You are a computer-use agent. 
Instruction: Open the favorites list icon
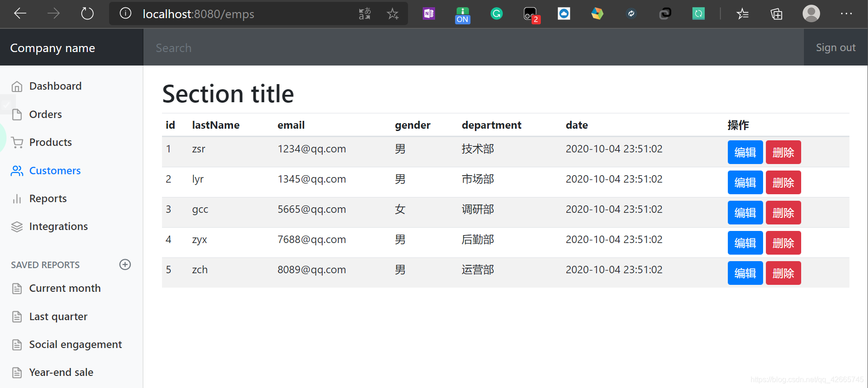tap(743, 14)
